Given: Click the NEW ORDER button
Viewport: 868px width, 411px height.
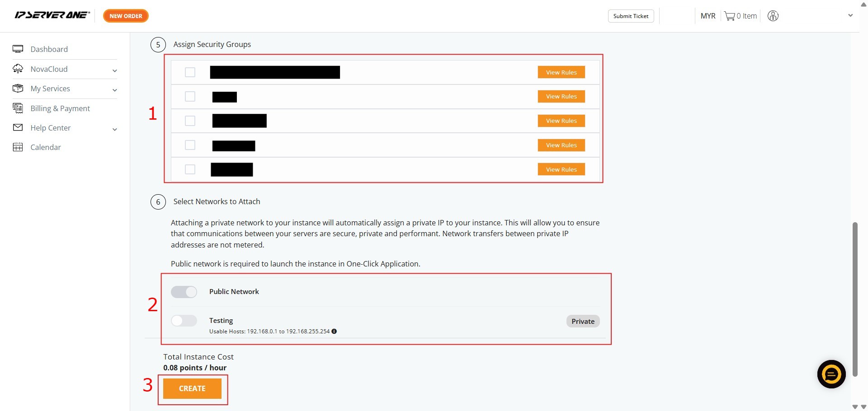Looking at the screenshot, I should coord(126,16).
